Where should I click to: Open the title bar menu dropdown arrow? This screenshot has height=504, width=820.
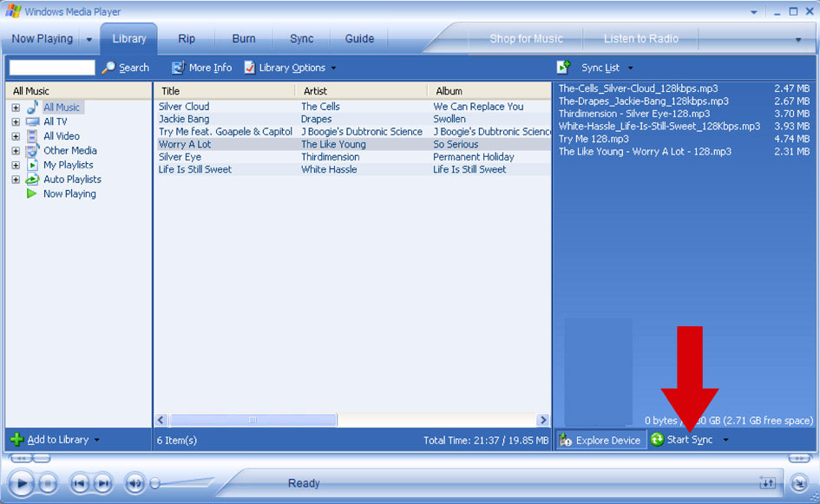[753, 12]
